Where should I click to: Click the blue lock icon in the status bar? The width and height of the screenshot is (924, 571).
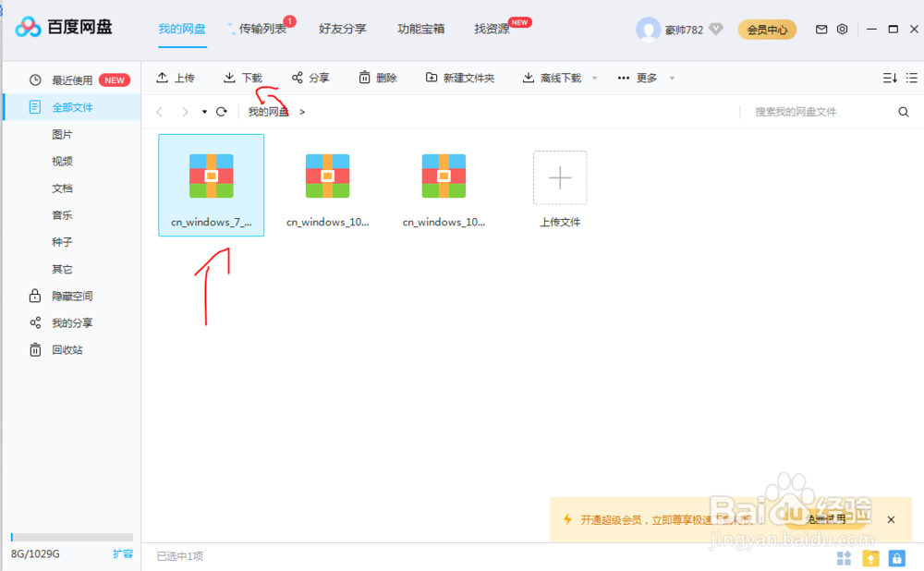tap(896, 558)
